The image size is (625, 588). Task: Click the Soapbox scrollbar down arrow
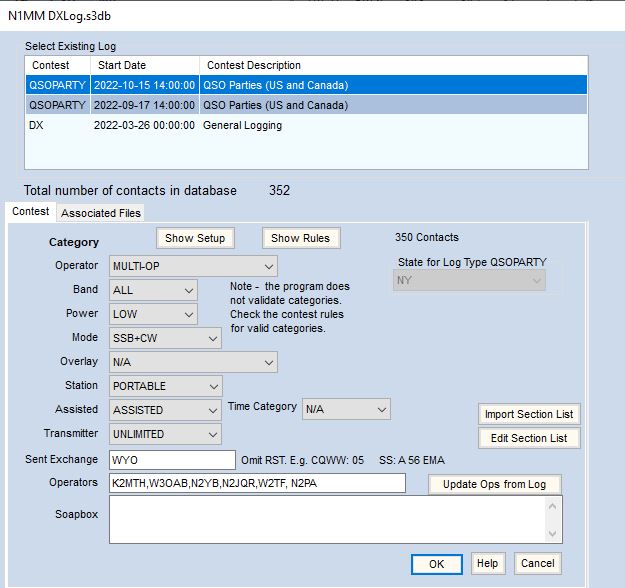[552, 533]
